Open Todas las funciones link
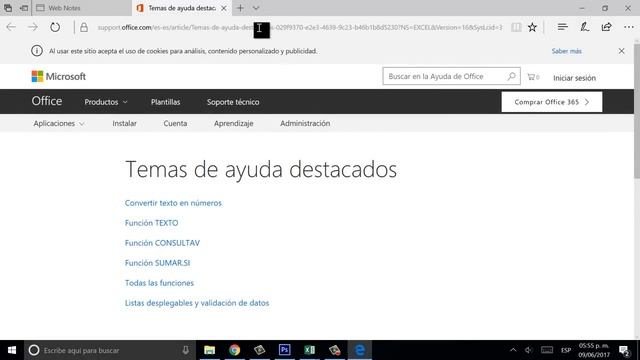This screenshot has width=640, height=360. pyautogui.click(x=159, y=283)
